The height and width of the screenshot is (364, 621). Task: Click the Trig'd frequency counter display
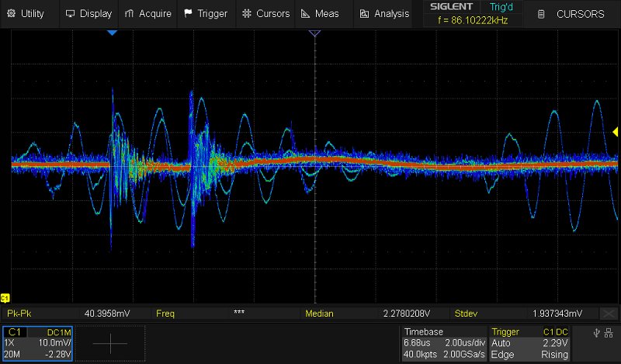click(x=473, y=20)
